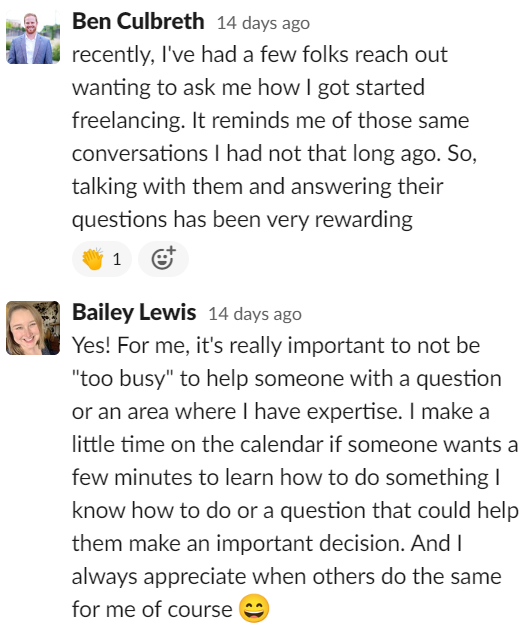Click "Yes!" at the start of Bailey's message
Screen dimensions: 530x625
click(x=91, y=345)
